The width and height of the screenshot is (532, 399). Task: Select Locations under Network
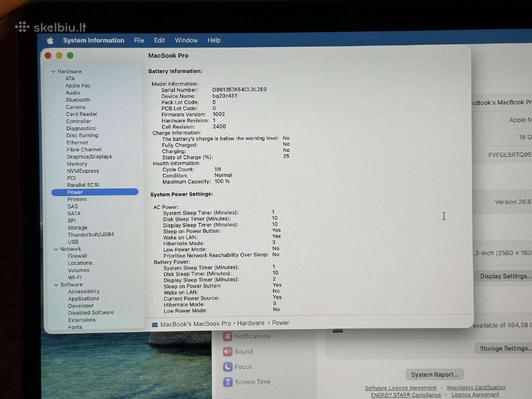pyautogui.click(x=80, y=263)
